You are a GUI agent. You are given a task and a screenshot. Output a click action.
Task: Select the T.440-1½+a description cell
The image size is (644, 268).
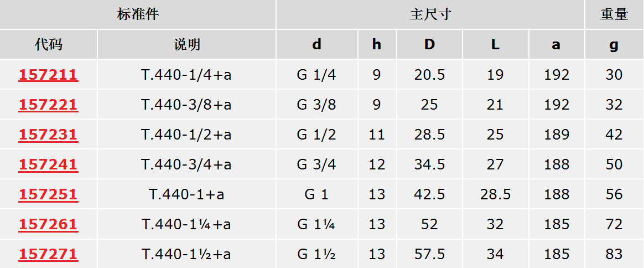186,254
